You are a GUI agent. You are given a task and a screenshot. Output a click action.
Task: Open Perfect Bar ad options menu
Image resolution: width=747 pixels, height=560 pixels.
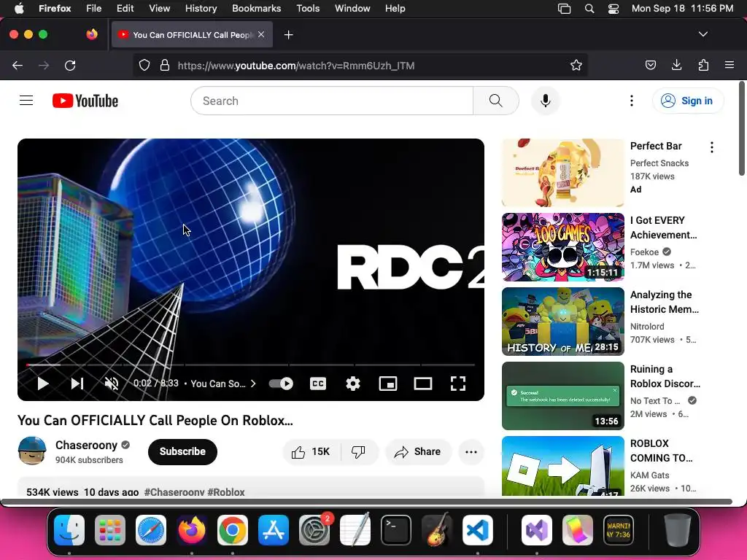click(x=712, y=147)
